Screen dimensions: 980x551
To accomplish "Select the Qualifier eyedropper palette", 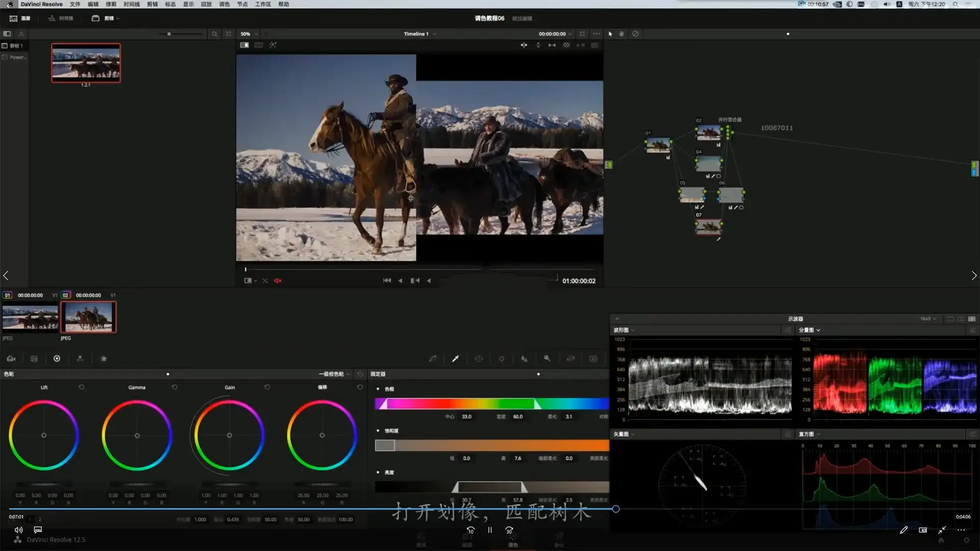I will [455, 359].
